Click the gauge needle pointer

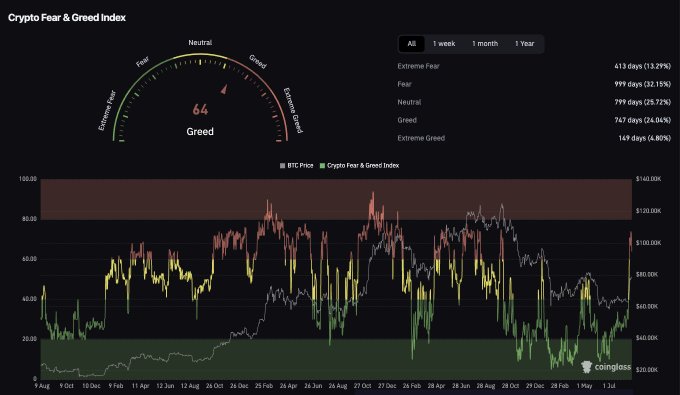(x=224, y=89)
